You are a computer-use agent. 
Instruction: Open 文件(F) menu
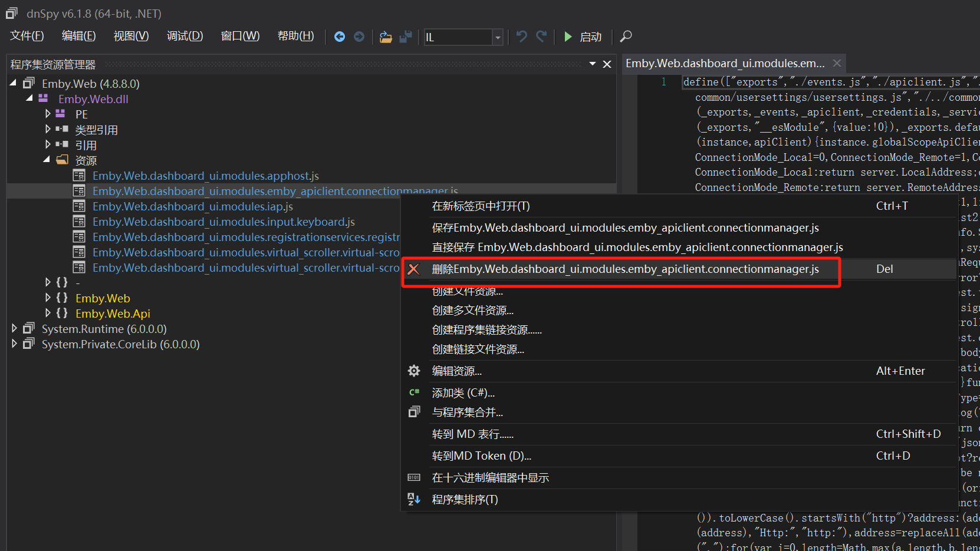coord(27,36)
